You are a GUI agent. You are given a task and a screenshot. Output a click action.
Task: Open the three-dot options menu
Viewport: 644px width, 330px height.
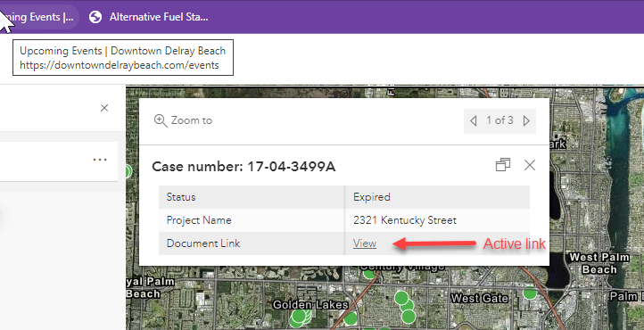100,160
